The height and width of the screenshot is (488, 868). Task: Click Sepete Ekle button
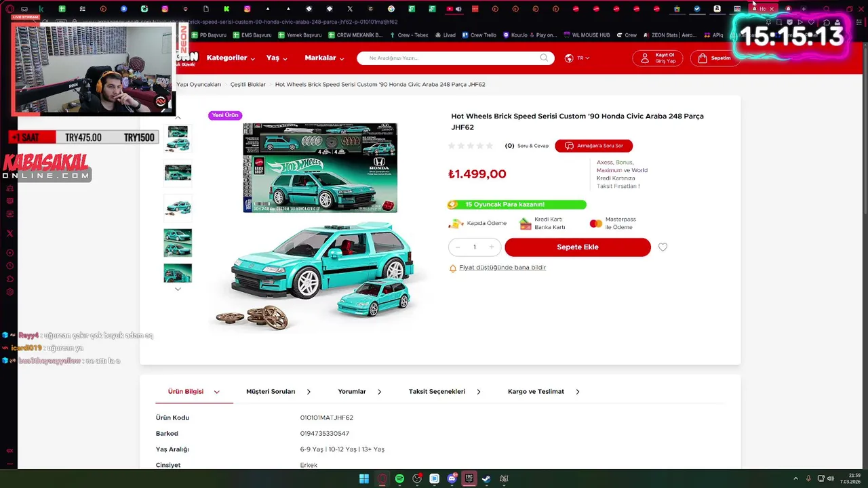(x=578, y=247)
